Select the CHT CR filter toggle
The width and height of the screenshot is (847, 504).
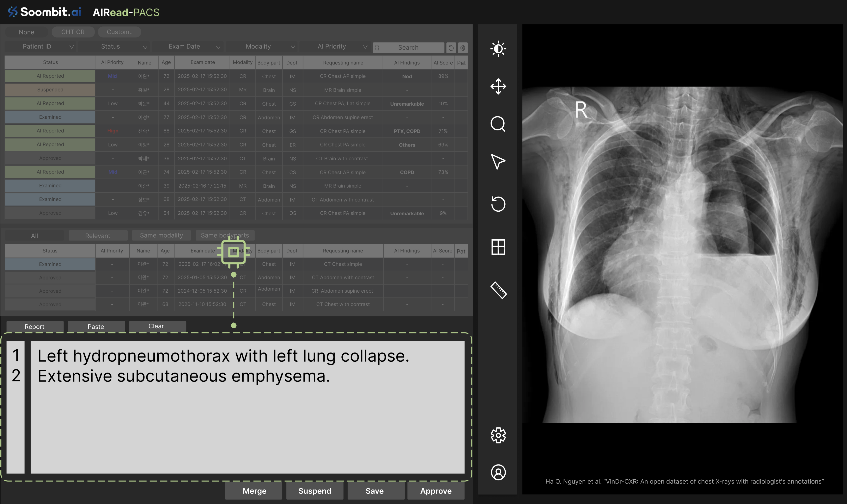pyautogui.click(x=73, y=32)
